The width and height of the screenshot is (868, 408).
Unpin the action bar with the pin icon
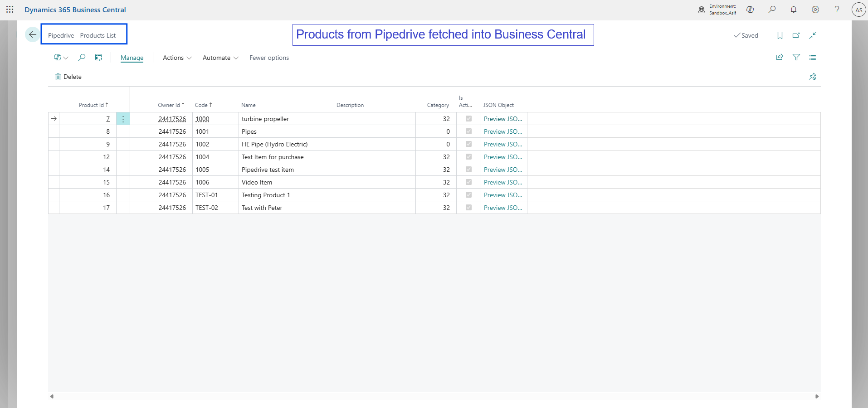click(x=813, y=76)
